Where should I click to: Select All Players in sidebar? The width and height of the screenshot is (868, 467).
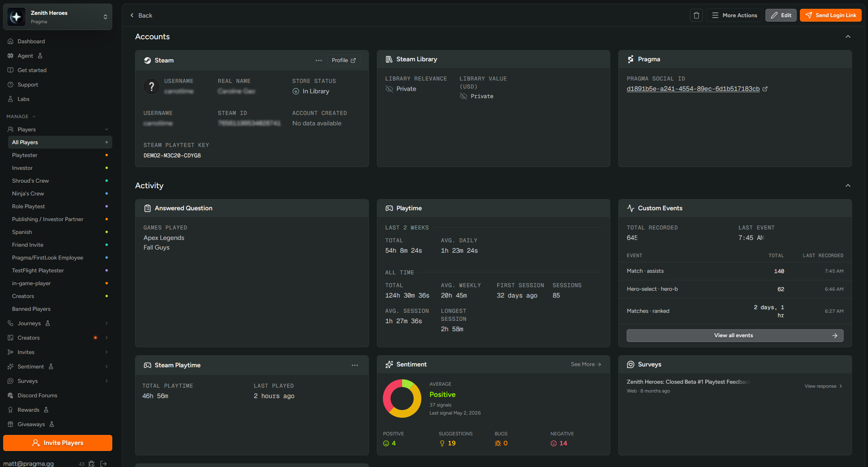60,142
